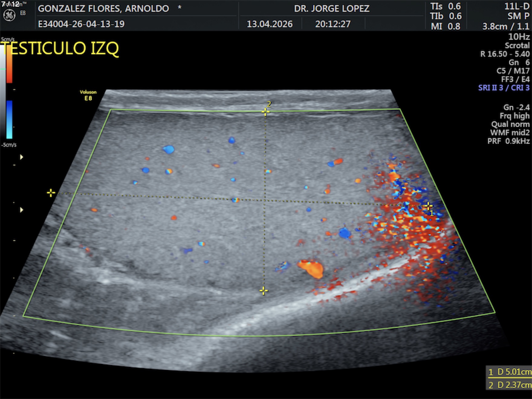Click the large orange vessel near the bottom caliper
Viewport: 532px width, 399px height.
point(311,268)
